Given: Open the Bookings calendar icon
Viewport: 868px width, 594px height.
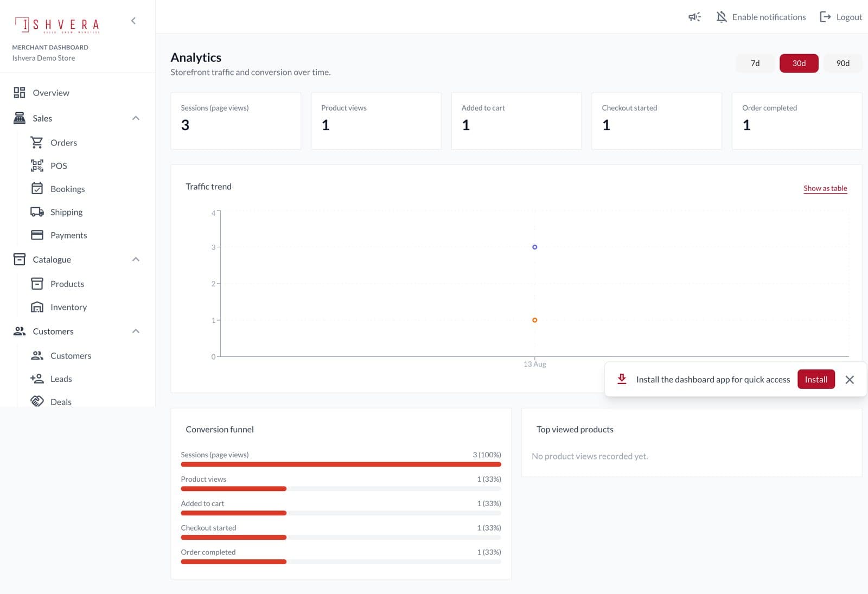Looking at the screenshot, I should 37,189.
